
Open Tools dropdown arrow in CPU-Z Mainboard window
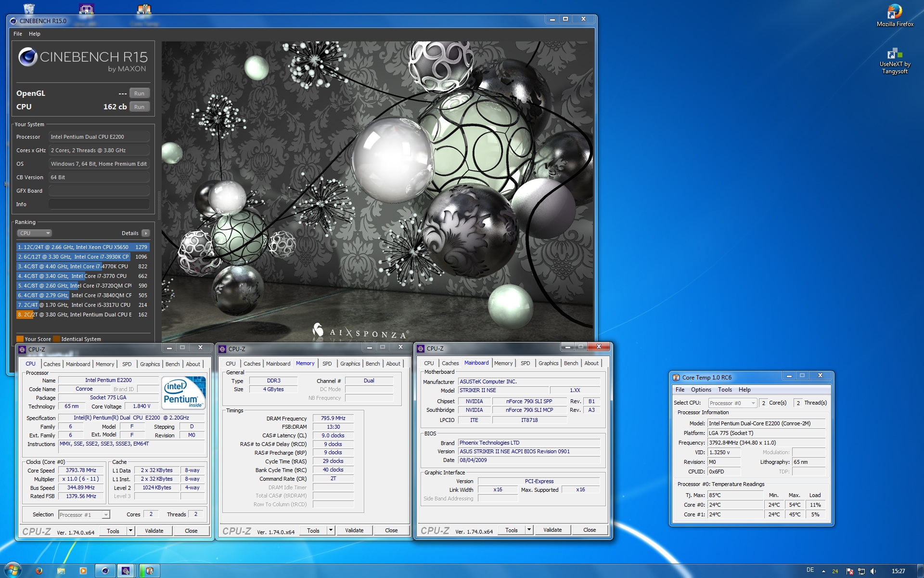(529, 530)
